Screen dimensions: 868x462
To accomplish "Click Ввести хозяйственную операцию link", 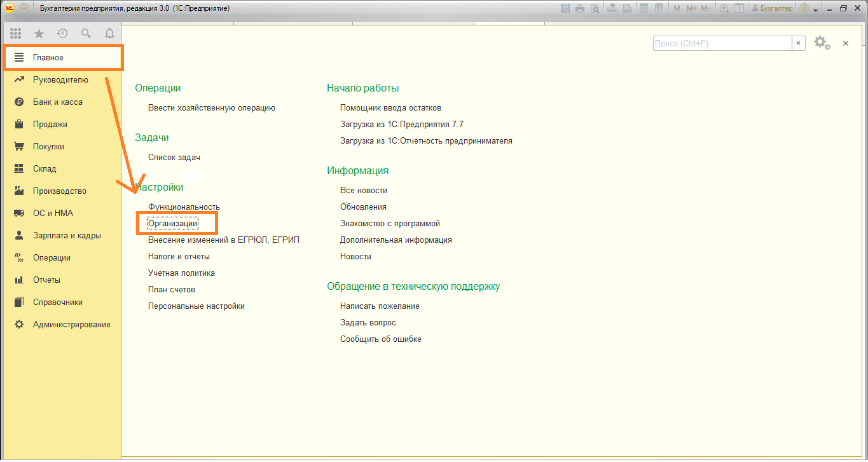I will point(211,108).
